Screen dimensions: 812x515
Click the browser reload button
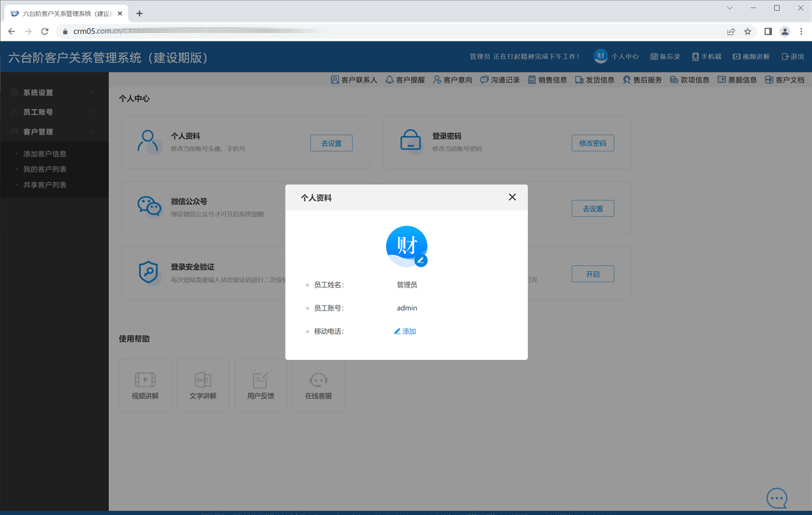click(x=45, y=31)
